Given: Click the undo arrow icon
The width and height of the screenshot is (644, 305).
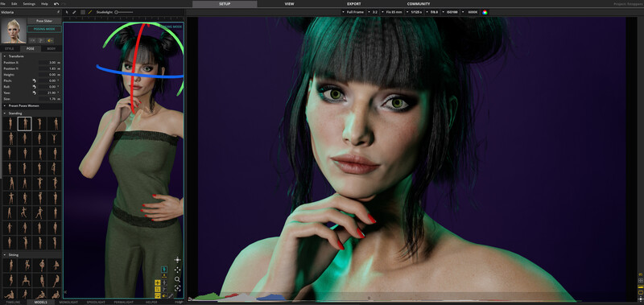Looking at the screenshot, I should click(x=56, y=4).
